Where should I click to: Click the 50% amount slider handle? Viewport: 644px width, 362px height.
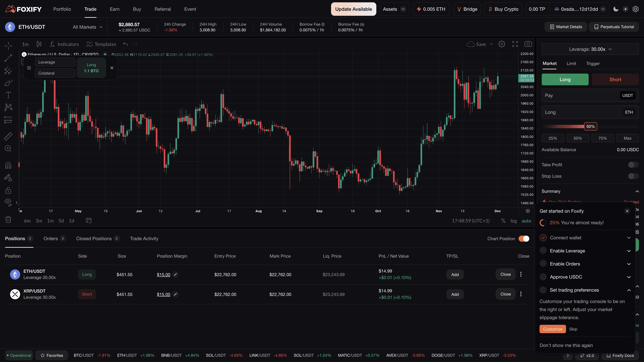tap(590, 126)
